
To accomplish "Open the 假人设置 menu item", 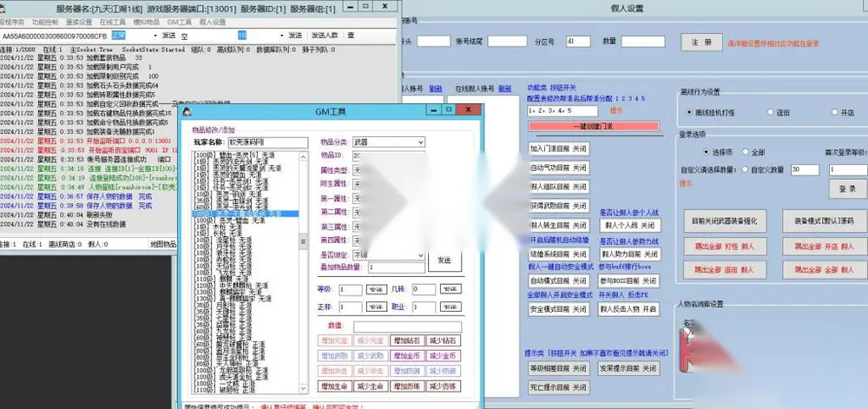I will click(x=213, y=22).
